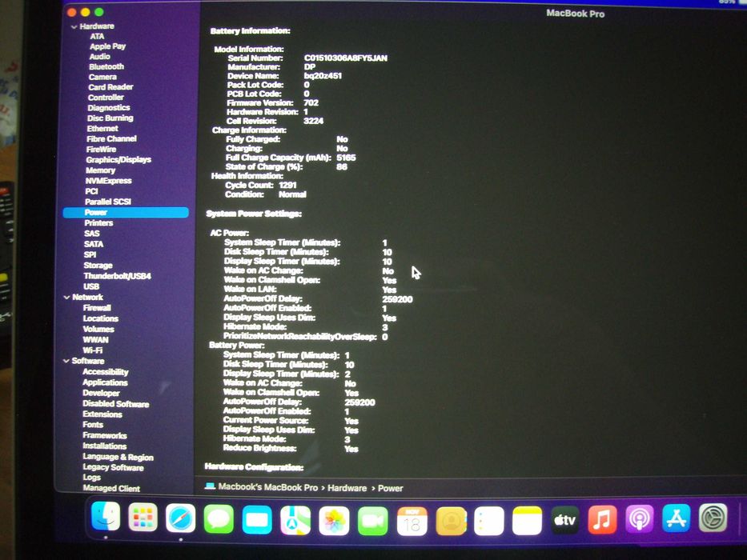The width and height of the screenshot is (747, 560).
Task: Select Audio in sidebar
Action: pos(99,56)
